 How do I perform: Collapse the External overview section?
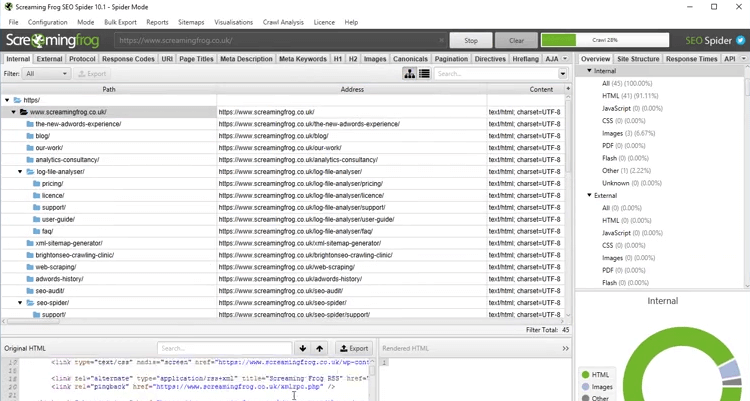(589, 195)
